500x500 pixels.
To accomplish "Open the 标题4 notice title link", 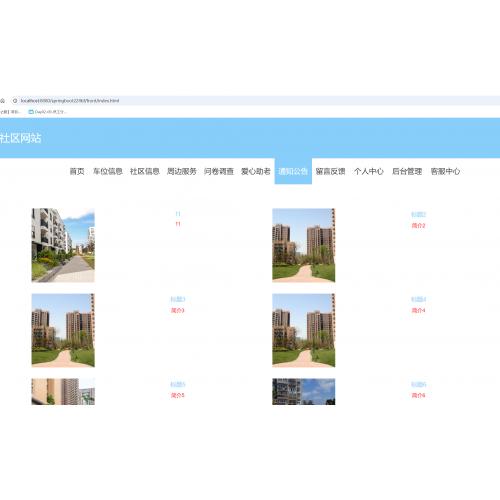I will point(418,299).
